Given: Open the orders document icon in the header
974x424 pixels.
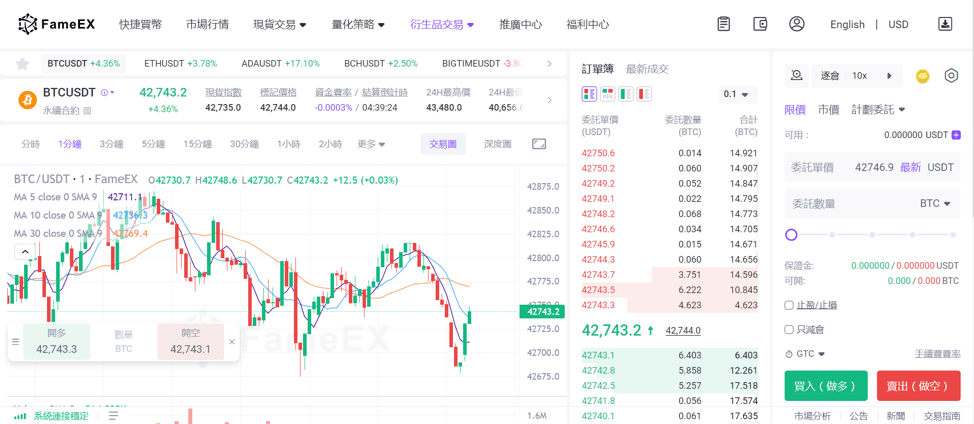Looking at the screenshot, I should [724, 24].
